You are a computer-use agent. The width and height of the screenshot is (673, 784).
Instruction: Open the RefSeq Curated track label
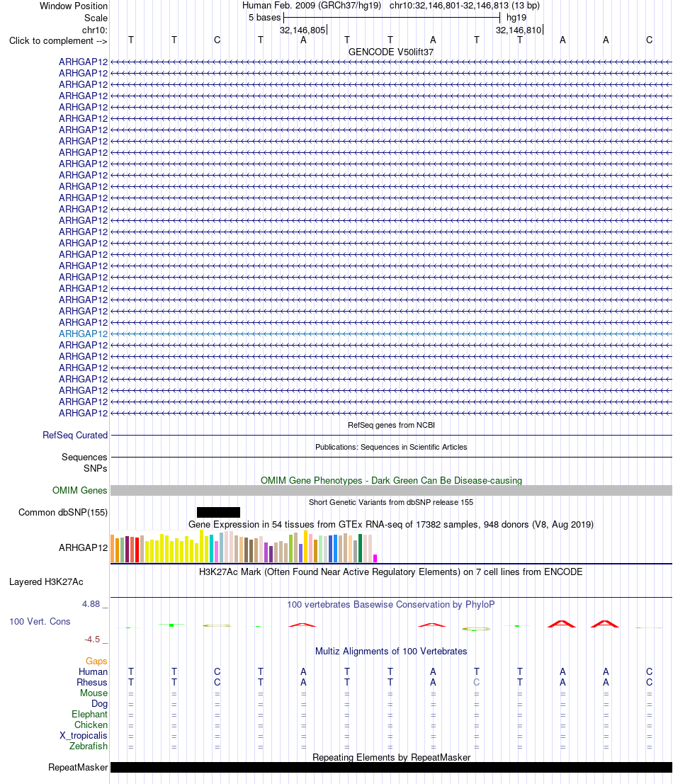pos(75,435)
